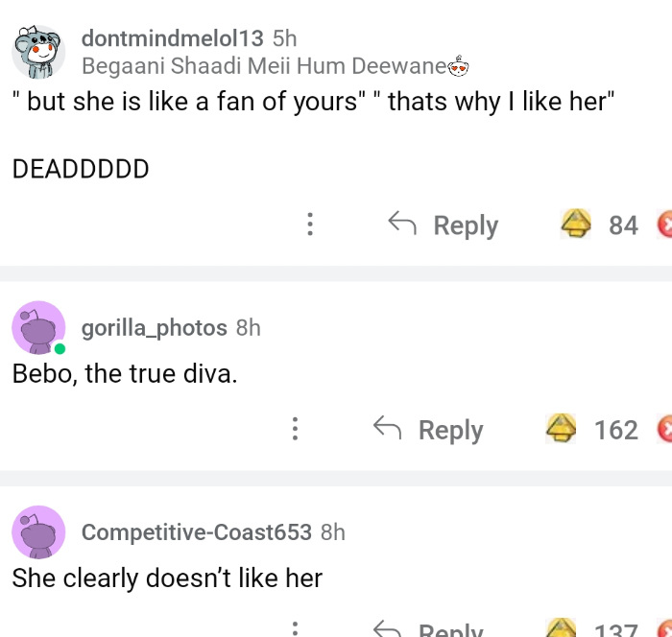Downvote dontmindmelol13's DEADDDDD comment

[x=664, y=225]
